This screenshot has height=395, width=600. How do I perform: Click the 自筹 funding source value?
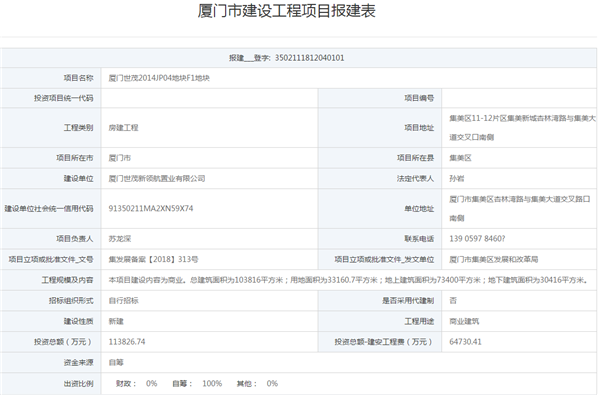(x=116, y=362)
